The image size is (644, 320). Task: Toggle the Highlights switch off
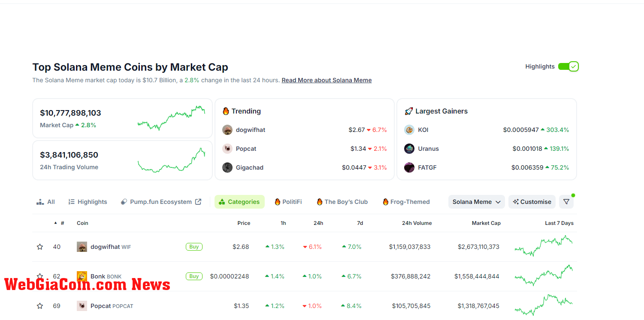click(568, 66)
